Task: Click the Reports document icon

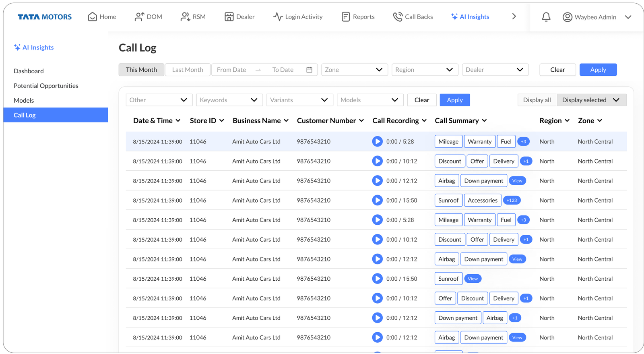Action: click(345, 17)
